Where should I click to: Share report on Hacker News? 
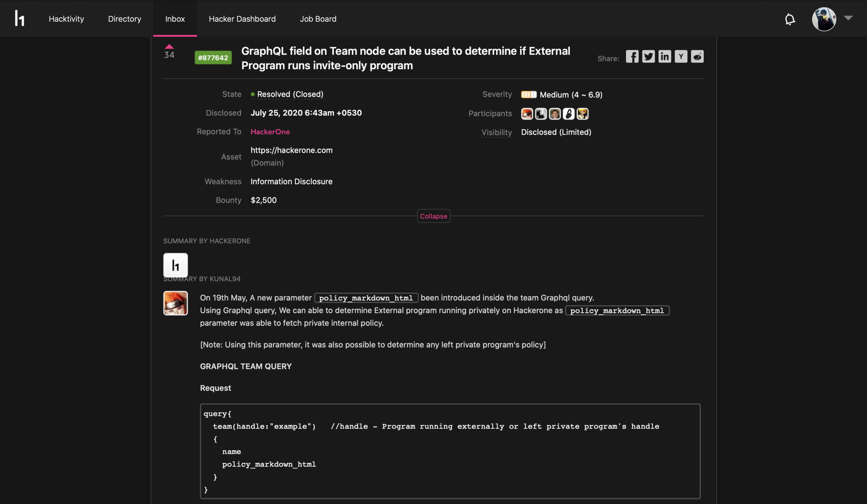click(681, 57)
